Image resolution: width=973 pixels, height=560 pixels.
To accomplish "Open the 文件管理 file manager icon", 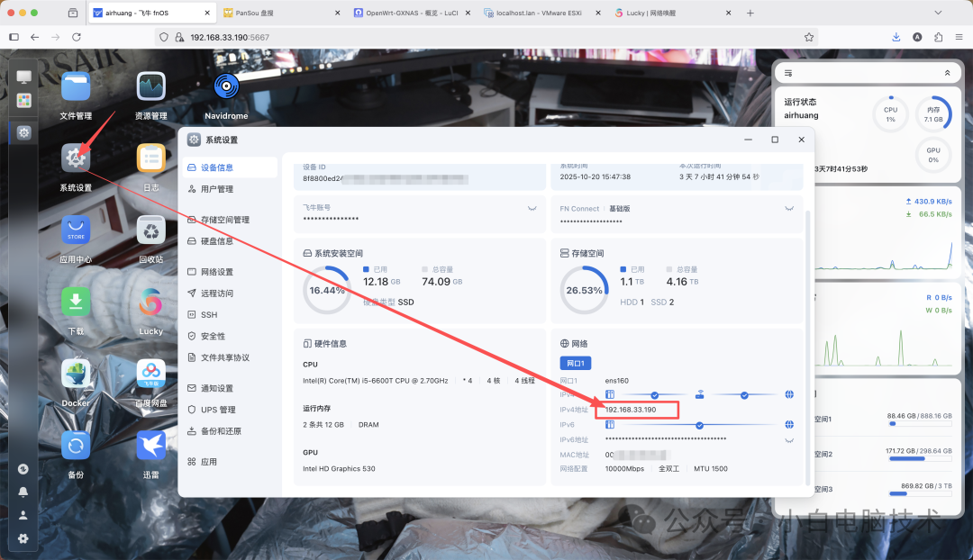I will (x=76, y=86).
